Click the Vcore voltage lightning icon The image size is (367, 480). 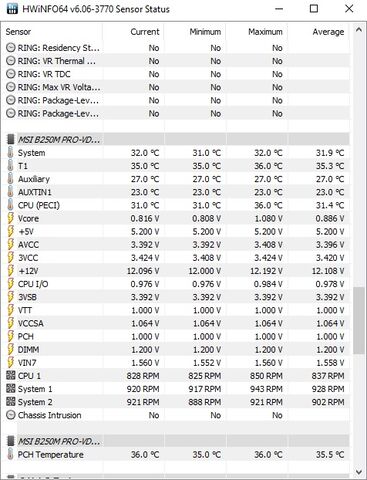11,218
